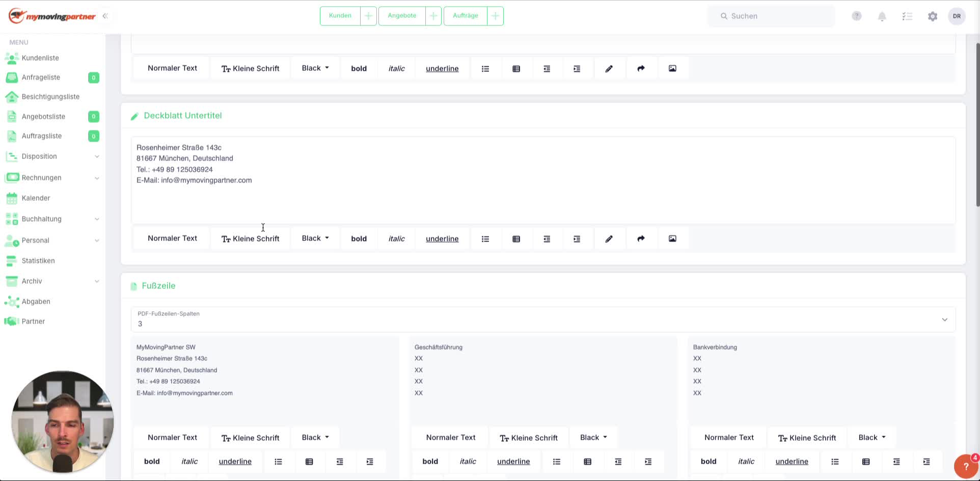
Task: Click the Suchen search field
Action: [771, 16]
